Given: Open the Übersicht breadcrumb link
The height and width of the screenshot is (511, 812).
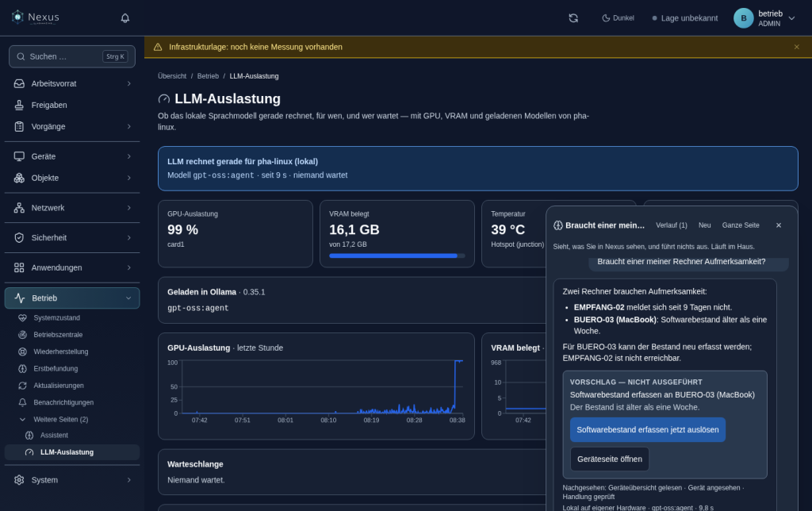Looking at the screenshot, I should tap(172, 76).
